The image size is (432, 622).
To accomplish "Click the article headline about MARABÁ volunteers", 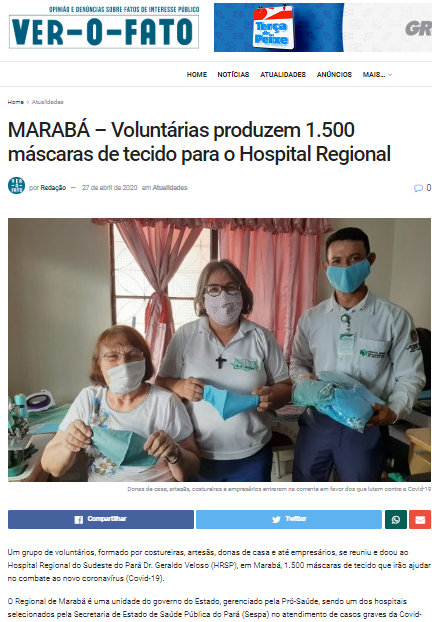I will [199, 142].
